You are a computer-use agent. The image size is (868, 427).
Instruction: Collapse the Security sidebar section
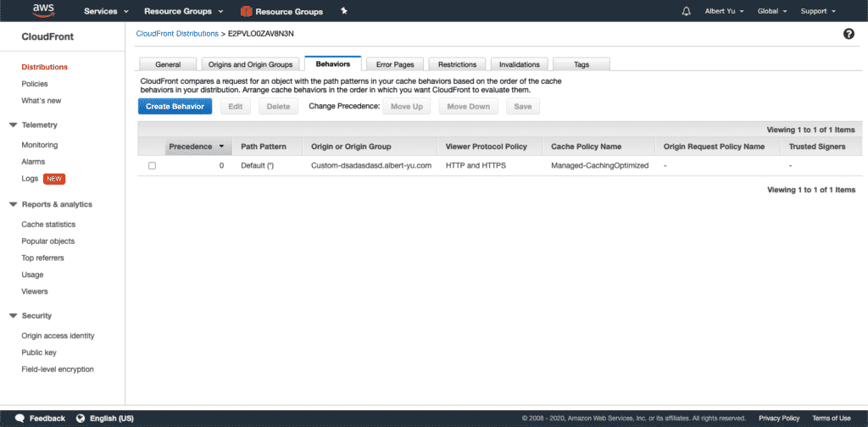click(x=14, y=316)
